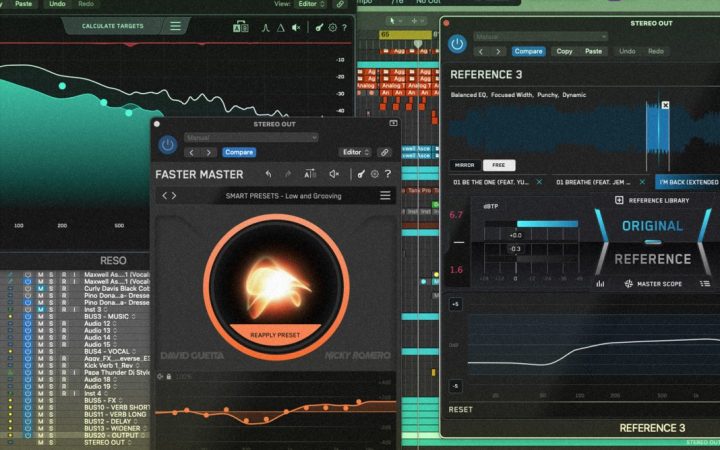Click RESET in Reference 3
The image size is (720, 450).
click(461, 409)
